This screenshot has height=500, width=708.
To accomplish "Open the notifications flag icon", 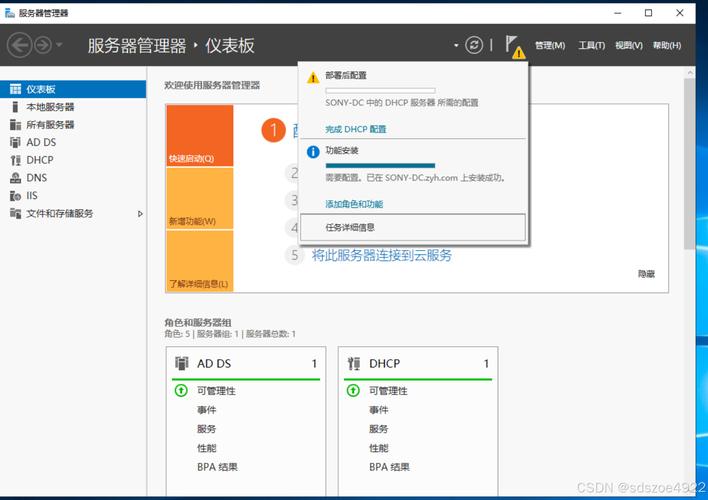I will click(x=514, y=46).
